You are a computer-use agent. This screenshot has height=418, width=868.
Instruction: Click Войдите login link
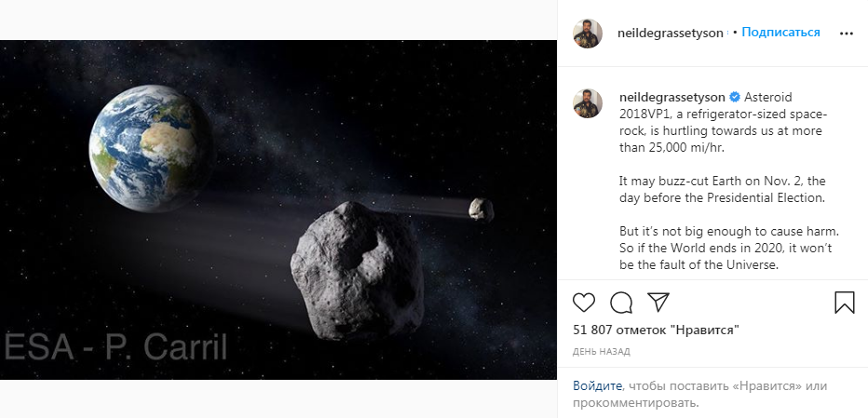point(597,386)
